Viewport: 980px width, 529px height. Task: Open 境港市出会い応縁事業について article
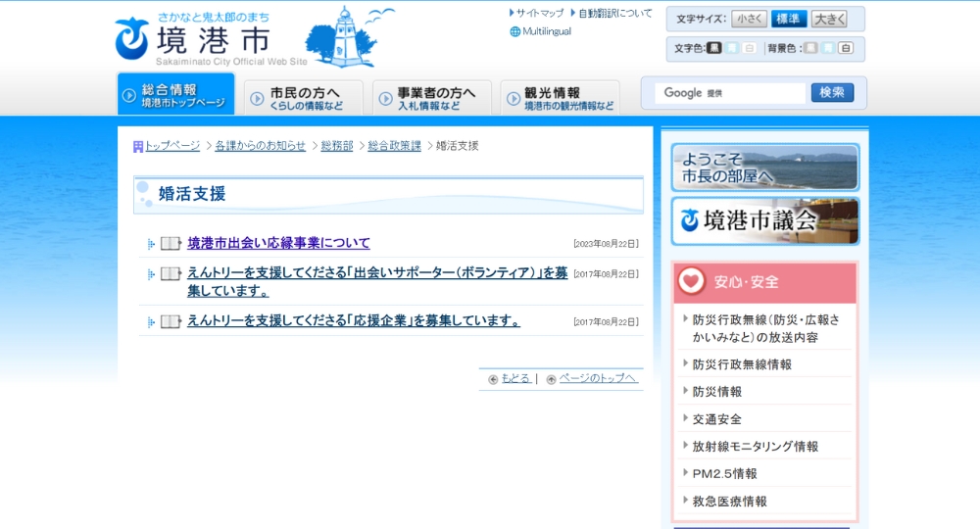pyautogui.click(x=278, y=243)
